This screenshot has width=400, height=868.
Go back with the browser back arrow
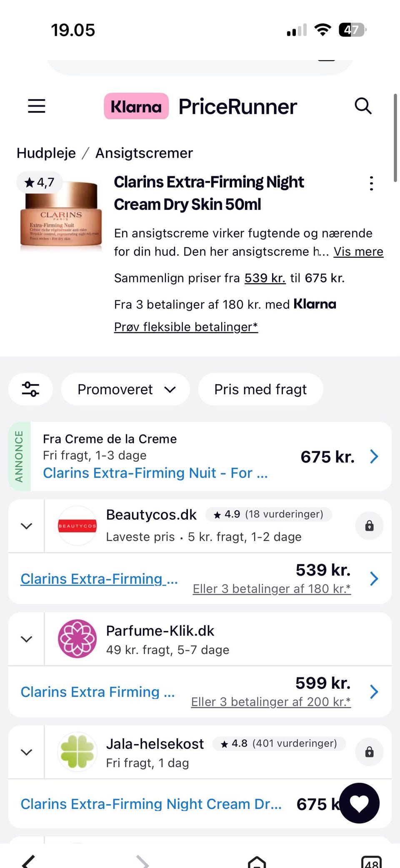coord(28,862)
